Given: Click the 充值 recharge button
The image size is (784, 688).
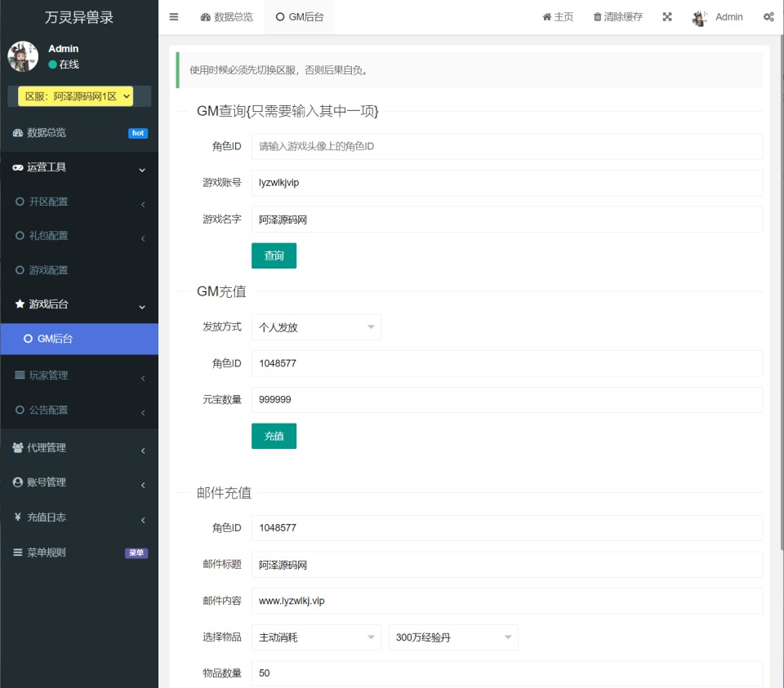Looking at the screenshot, I should pyautogui.click(x=274, y=436).
